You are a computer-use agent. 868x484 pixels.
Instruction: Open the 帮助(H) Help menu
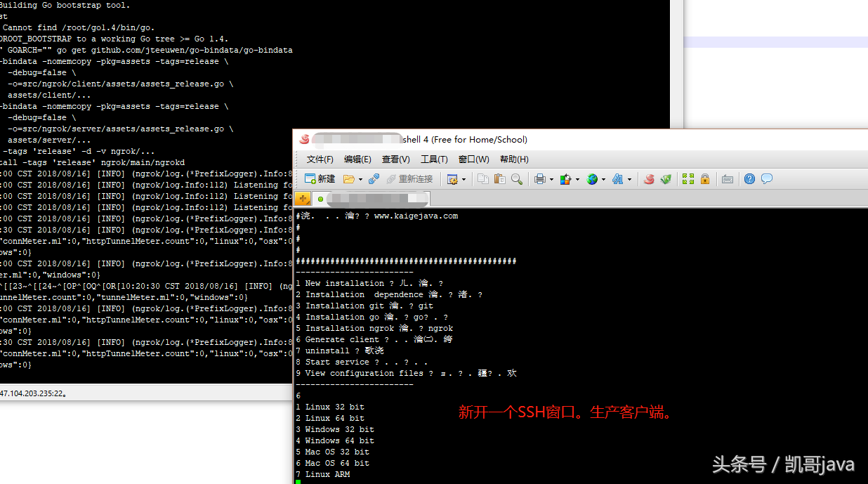coord(514,159)
